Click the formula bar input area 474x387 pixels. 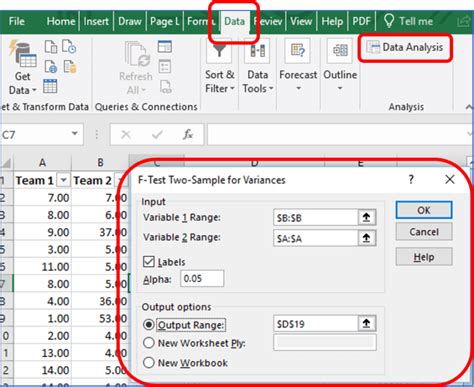click(x=337, y=134)
